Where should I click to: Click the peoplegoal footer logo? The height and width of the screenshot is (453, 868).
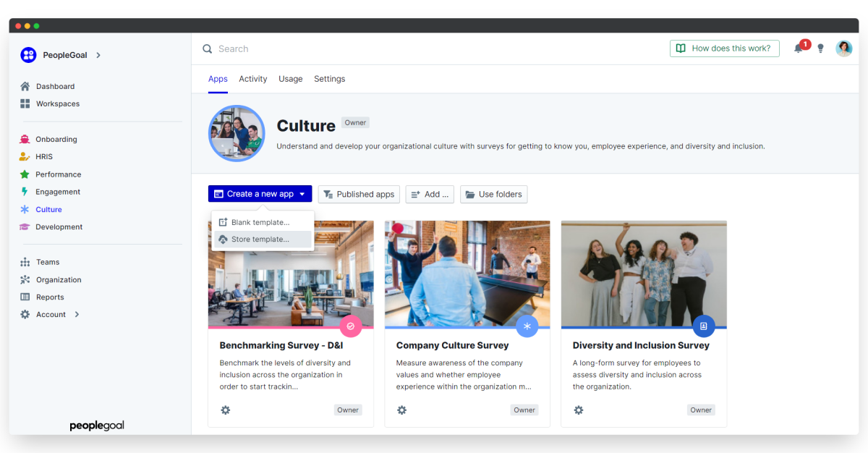pyautogui.click(x=97, y=426)
